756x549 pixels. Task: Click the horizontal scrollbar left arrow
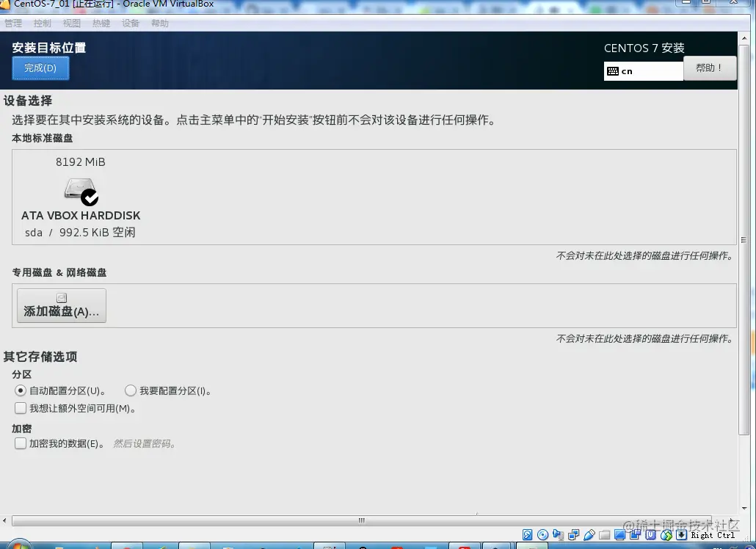click(x=5, y=520)
